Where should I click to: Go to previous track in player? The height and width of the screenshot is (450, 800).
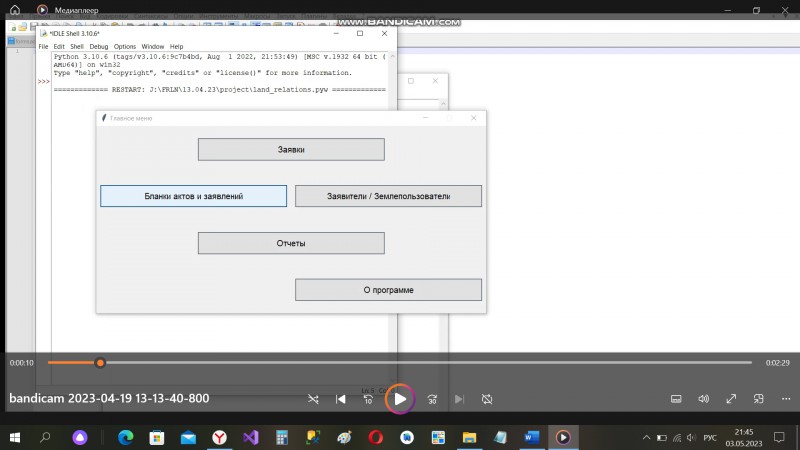(x=340, y=399)
